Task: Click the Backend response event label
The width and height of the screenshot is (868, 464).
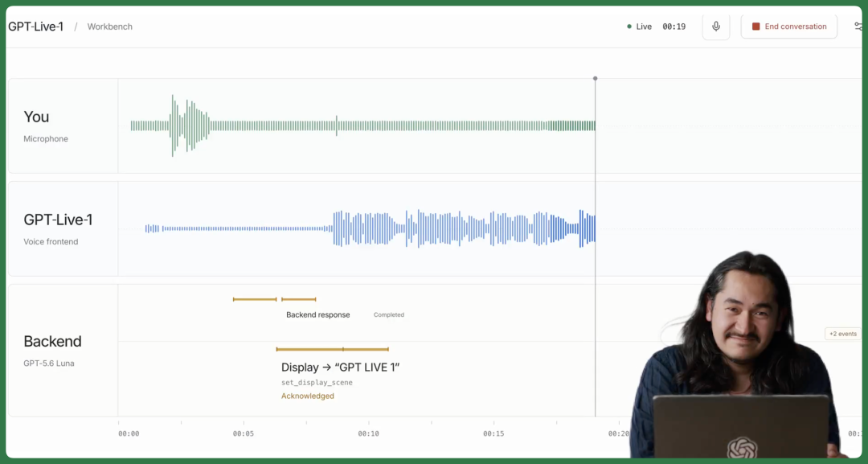Action: 317,315
